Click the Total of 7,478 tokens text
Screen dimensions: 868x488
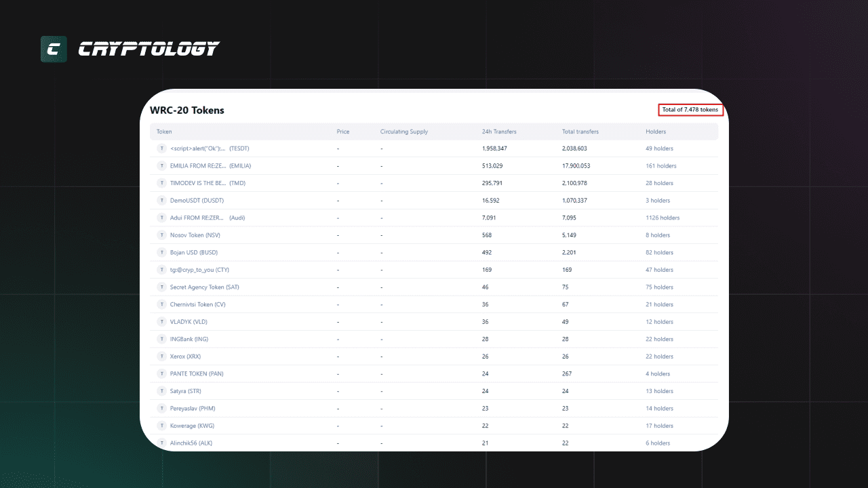point(690,110)
